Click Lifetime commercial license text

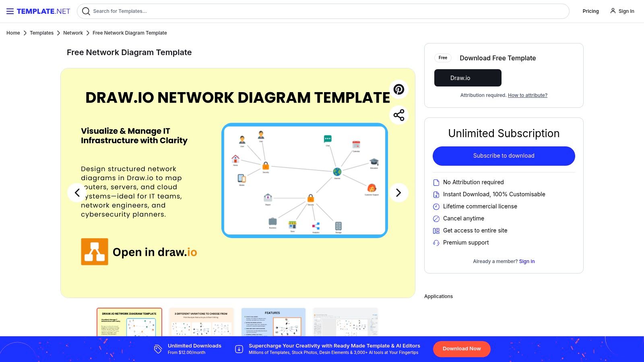tap(480, 206)
